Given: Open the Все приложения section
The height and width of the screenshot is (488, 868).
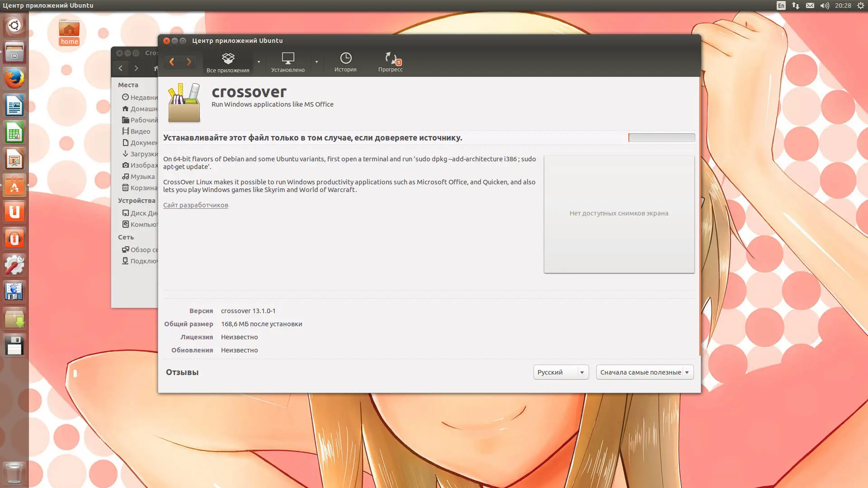Looking at the screenshot, I should pos(228,62).
